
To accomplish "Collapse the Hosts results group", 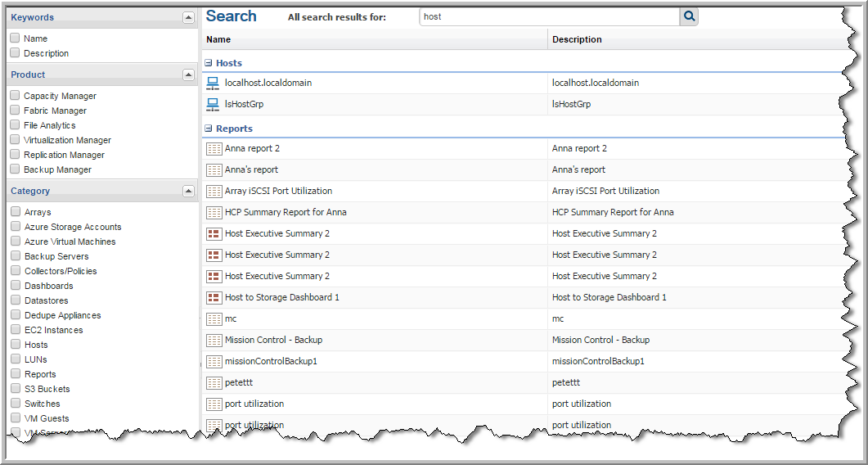I will (x=209, y=63).
